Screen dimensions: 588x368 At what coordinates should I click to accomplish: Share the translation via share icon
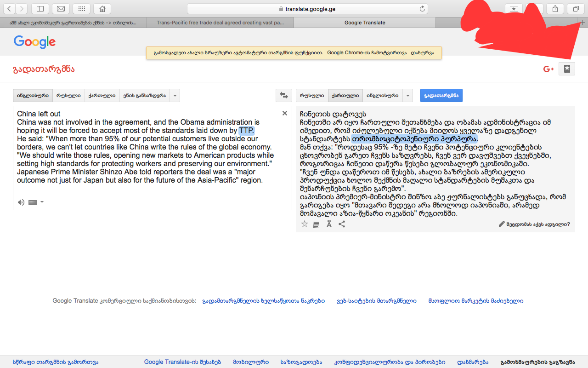[342, 224]
